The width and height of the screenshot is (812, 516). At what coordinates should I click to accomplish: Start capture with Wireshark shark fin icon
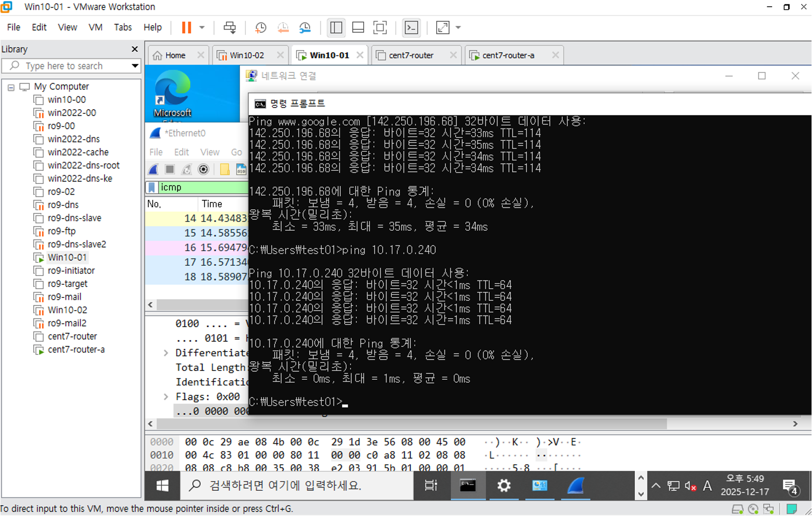coord(154,169)
